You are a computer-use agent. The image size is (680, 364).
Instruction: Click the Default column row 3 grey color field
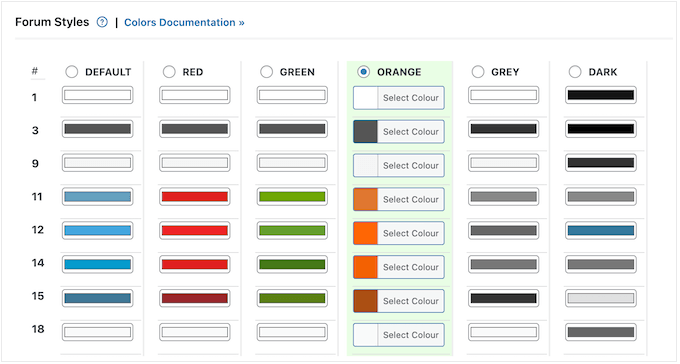click(98, 129)
